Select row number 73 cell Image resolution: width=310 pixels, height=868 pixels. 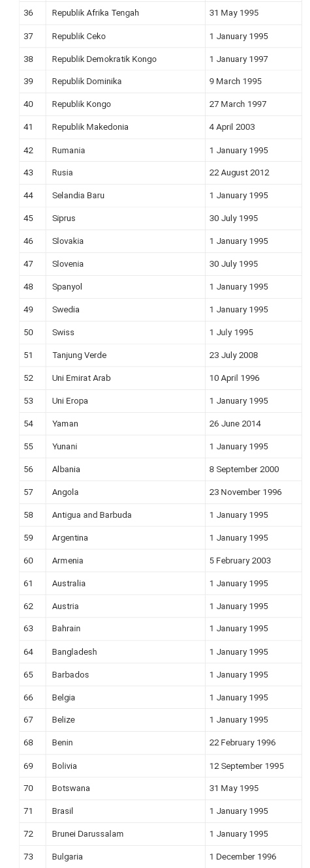[x=32, y=857]
